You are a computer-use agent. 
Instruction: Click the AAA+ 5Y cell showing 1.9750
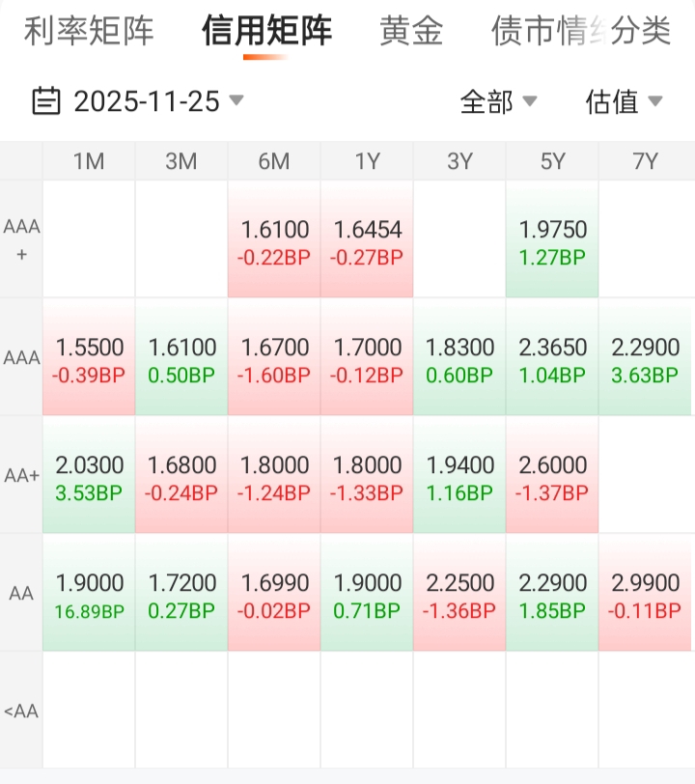pyautogui.click(x=552, y=240)
